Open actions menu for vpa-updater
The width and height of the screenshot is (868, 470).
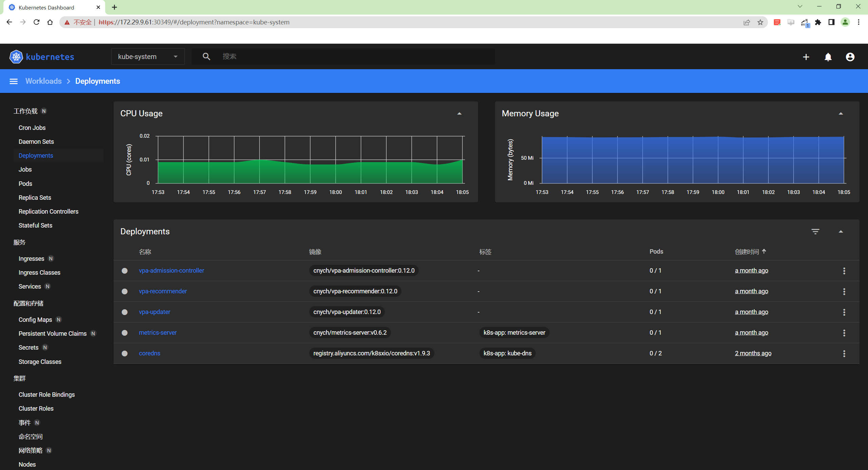coord(844,312)
